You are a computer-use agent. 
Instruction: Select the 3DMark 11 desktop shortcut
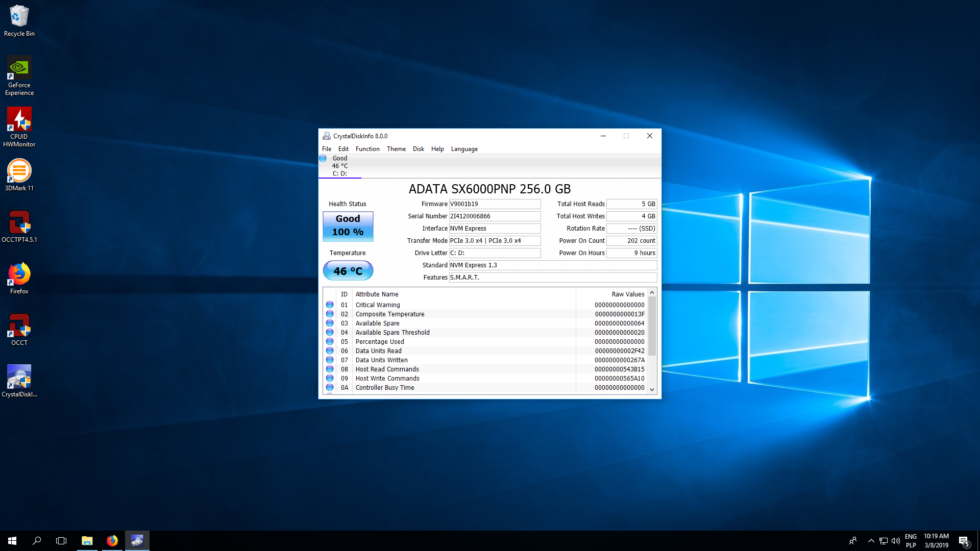[19, 175]
